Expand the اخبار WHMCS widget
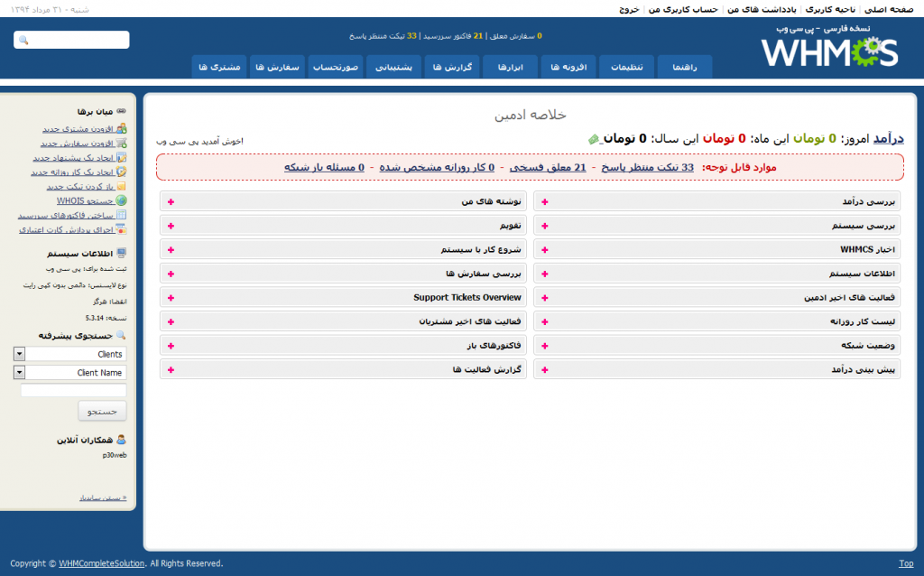Screen dimensions: 924x576 click(x=544, y=250)
